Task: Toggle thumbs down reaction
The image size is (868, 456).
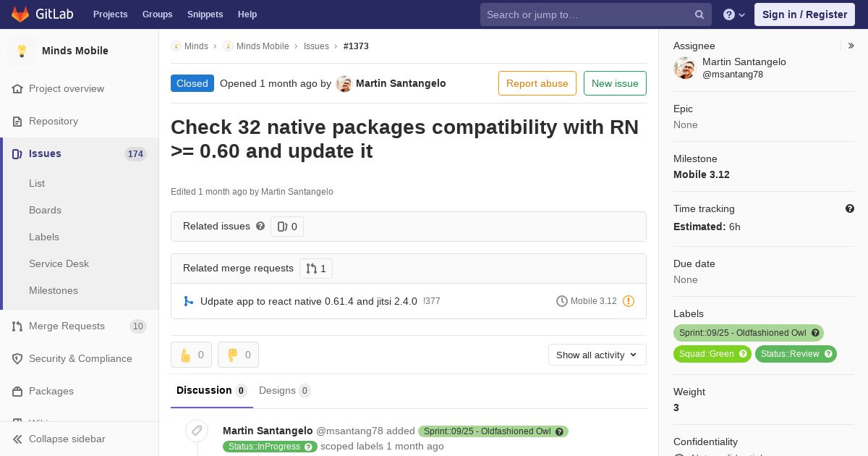Action: [x=238, y=355]
